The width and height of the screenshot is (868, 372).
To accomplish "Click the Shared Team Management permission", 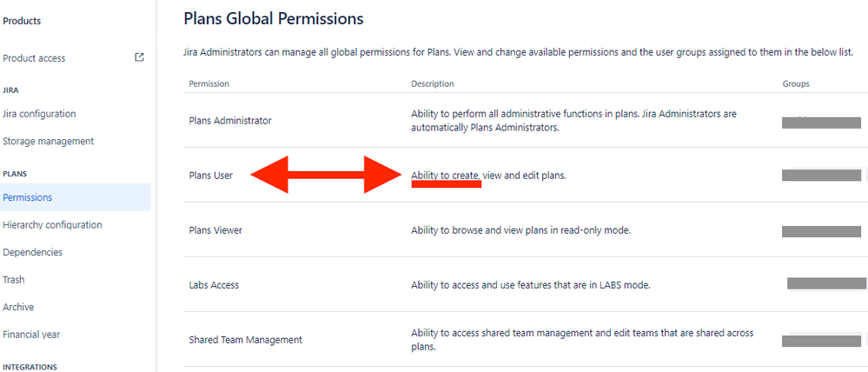I will click(245, 340).
